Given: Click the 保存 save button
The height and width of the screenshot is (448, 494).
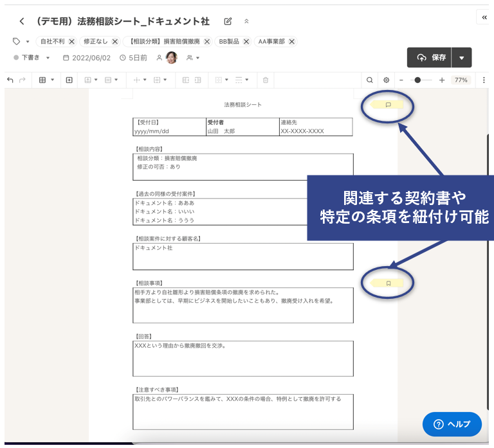Looking at the screenshot, I should click(431, 58).
